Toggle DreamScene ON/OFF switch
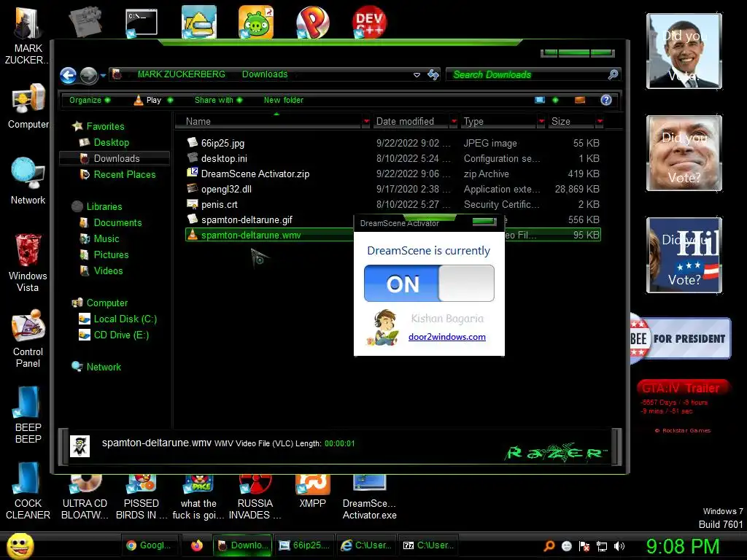 coord(429,284)
